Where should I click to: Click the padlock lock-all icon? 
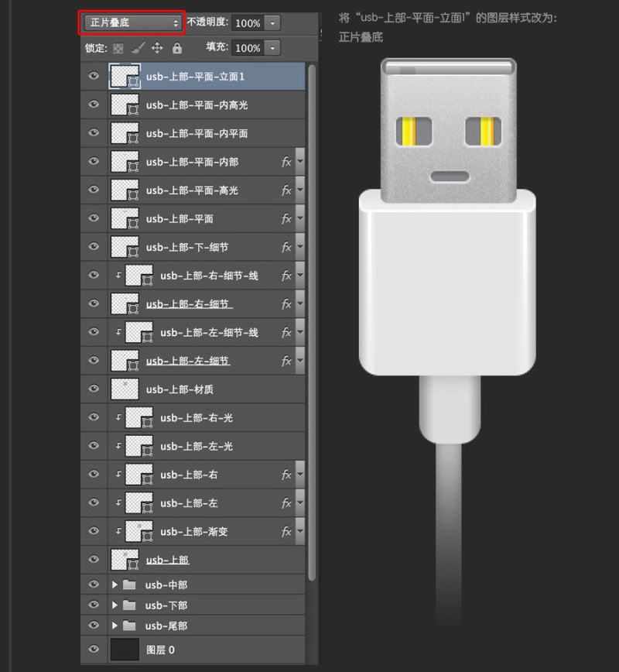tap(177, 48)
